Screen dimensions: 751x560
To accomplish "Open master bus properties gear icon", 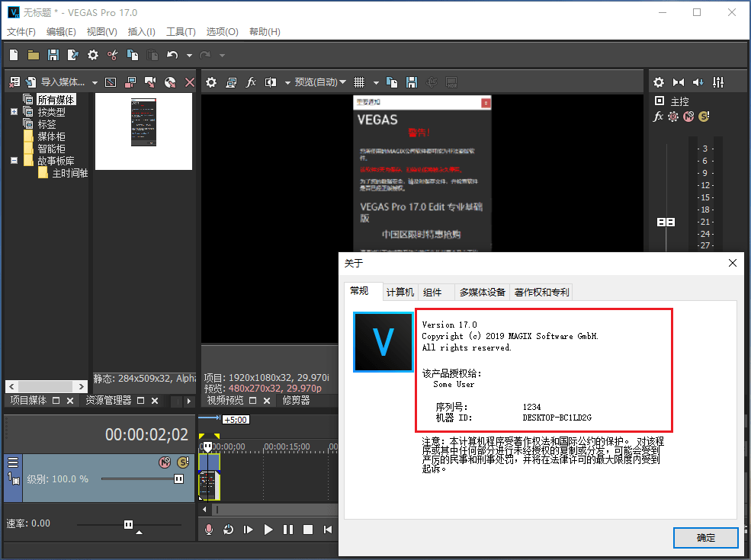I will point(659,82).
